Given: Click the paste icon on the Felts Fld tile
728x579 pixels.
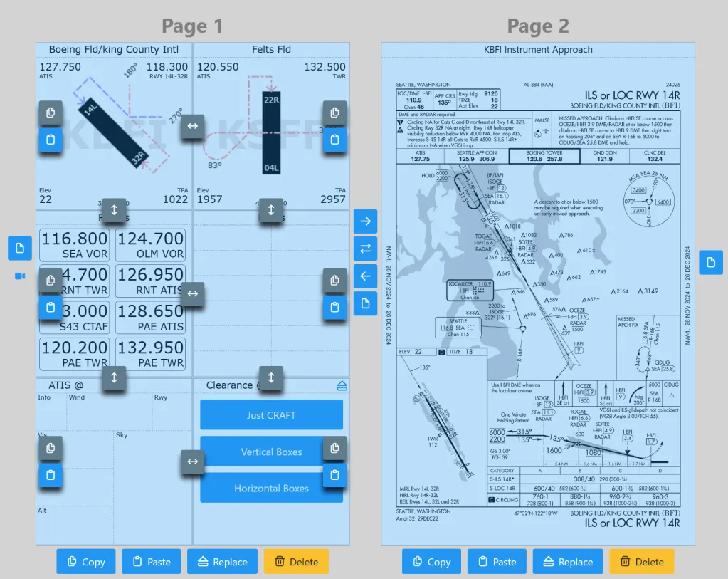Looking at the screenshot, I should coord(334,140).
